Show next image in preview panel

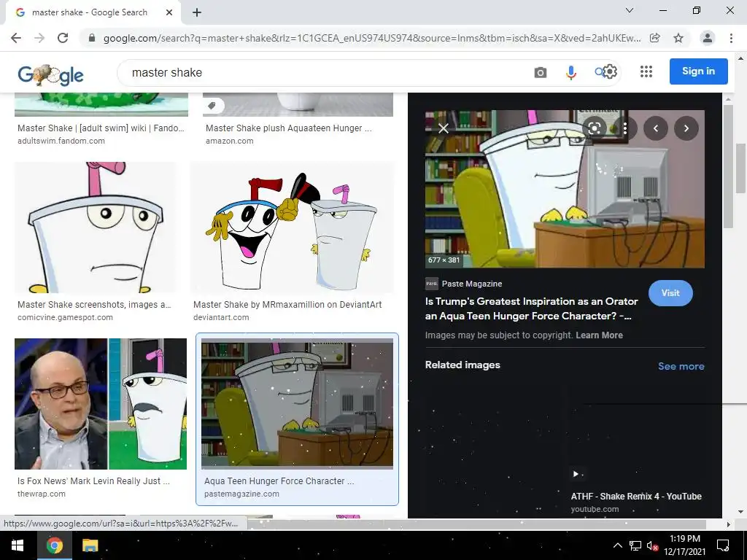click(686, 128)
